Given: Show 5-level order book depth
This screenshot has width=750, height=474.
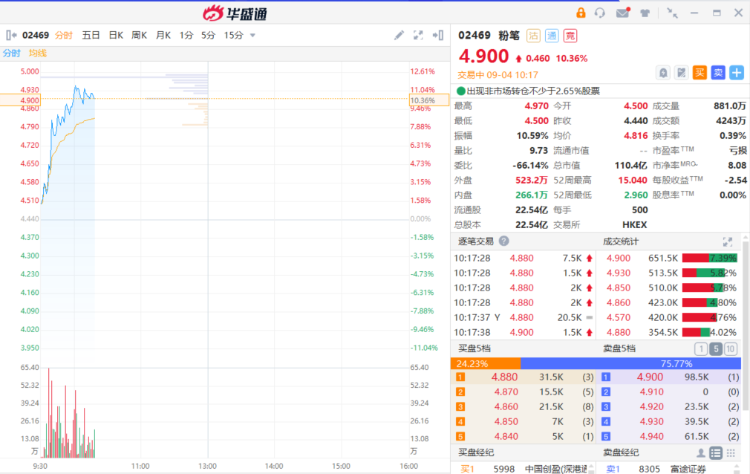Looking at the screenshot, I should click(716, 349).
